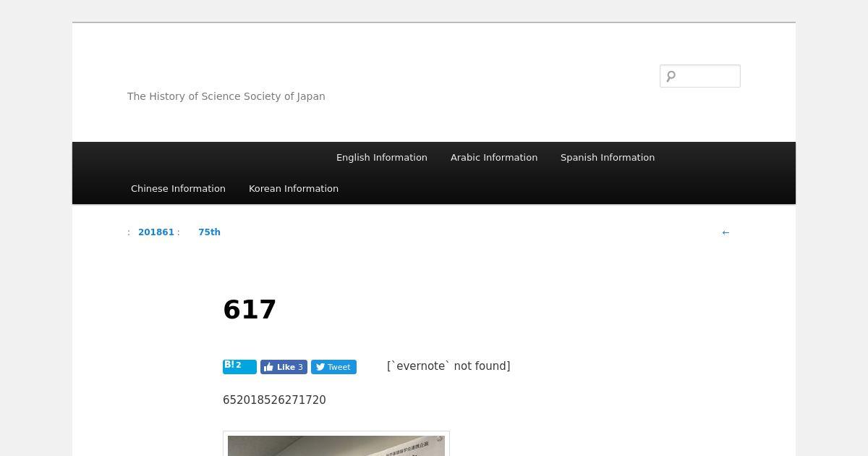Screen dimensions: 868x456
Task: Like the post on Facebook
Action: tap(284, 367)
